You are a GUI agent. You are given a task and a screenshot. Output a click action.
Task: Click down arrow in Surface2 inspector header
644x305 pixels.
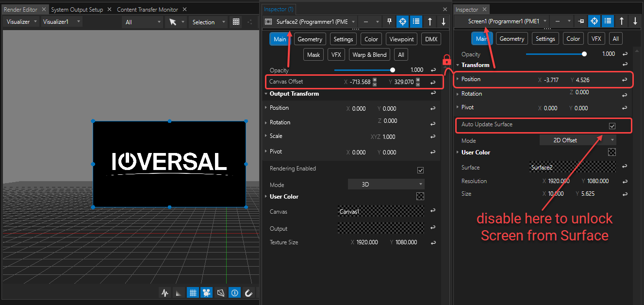point(444,21)
